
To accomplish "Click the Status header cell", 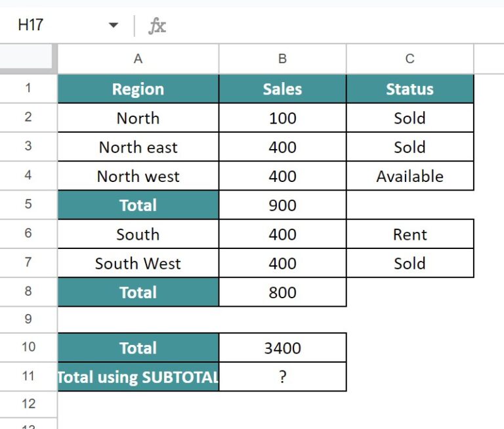I will [409, 89].
